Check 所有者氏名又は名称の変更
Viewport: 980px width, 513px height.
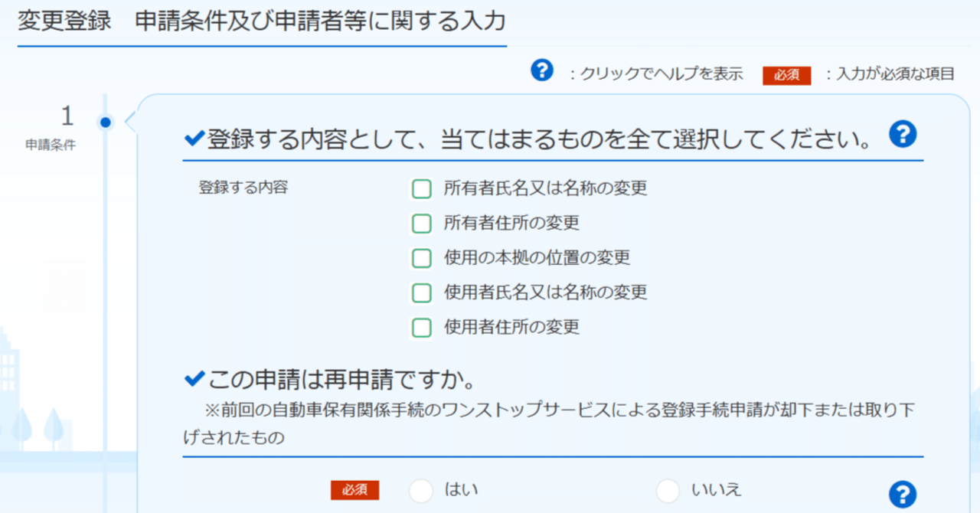pyautogui.click(x=421, y=188)
